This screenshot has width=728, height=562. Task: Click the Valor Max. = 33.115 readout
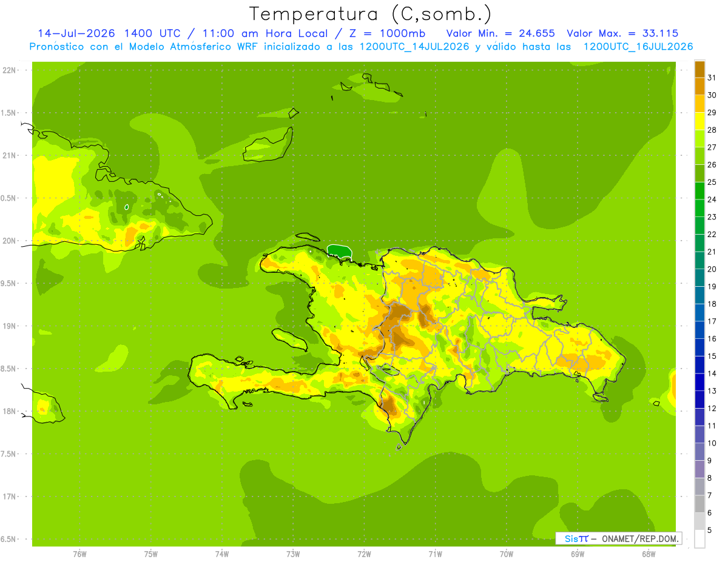(622, 33)
